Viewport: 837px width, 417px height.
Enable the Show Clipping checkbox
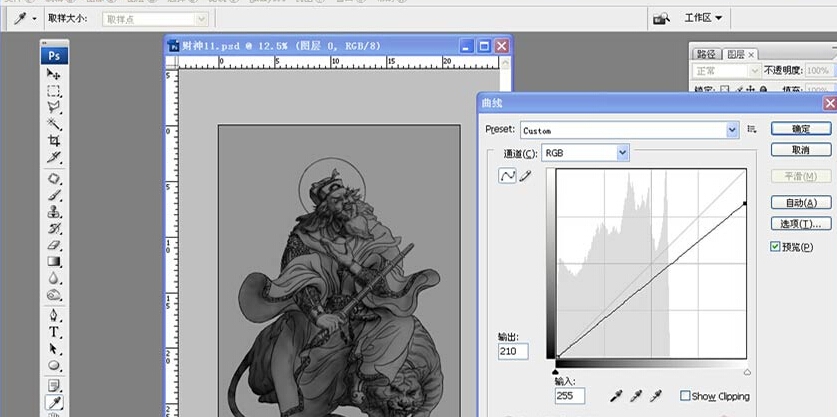coord(685,396)
